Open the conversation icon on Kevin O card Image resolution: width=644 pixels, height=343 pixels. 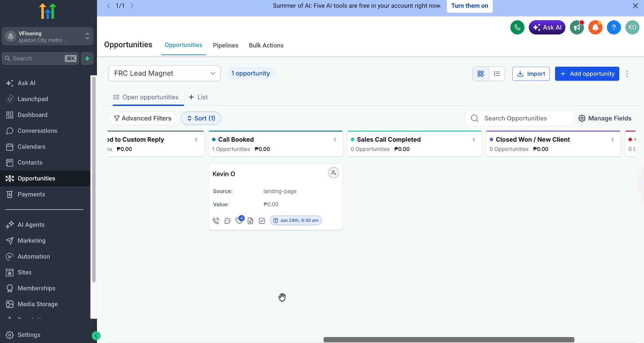[x=227, y=221]
